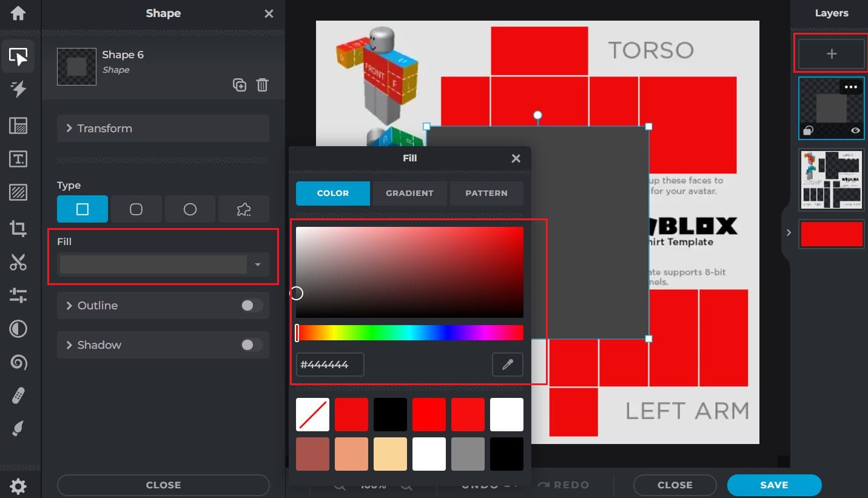
Task: Switch to the COLOR tab
Action: (x=333, y=193)
